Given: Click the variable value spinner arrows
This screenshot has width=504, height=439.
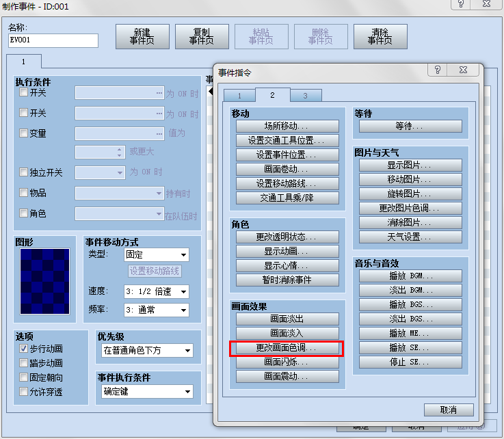Looking at the screenshot, I should pyautogui.click(x=119, y=152).
